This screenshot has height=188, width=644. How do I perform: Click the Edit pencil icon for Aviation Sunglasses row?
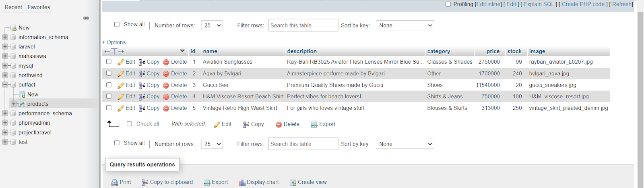121,62
